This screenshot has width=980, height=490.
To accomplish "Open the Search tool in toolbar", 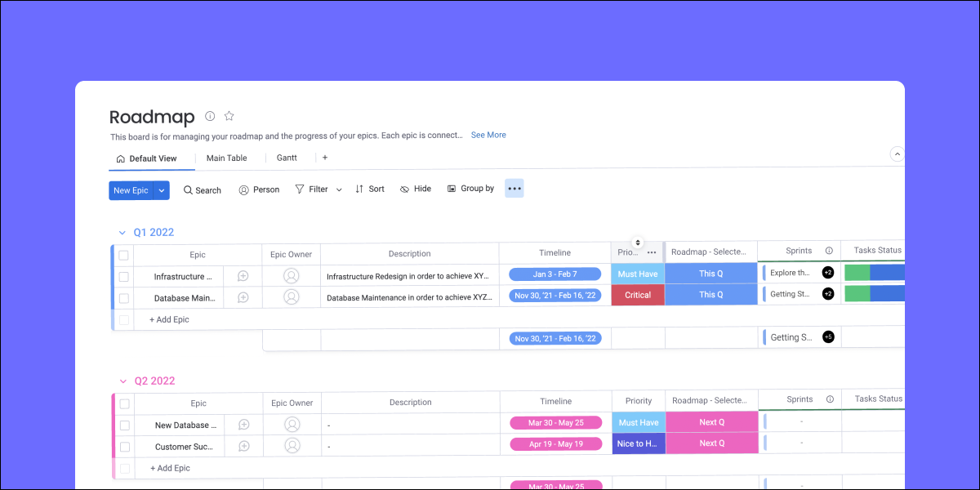I will [x=202, y=190].
